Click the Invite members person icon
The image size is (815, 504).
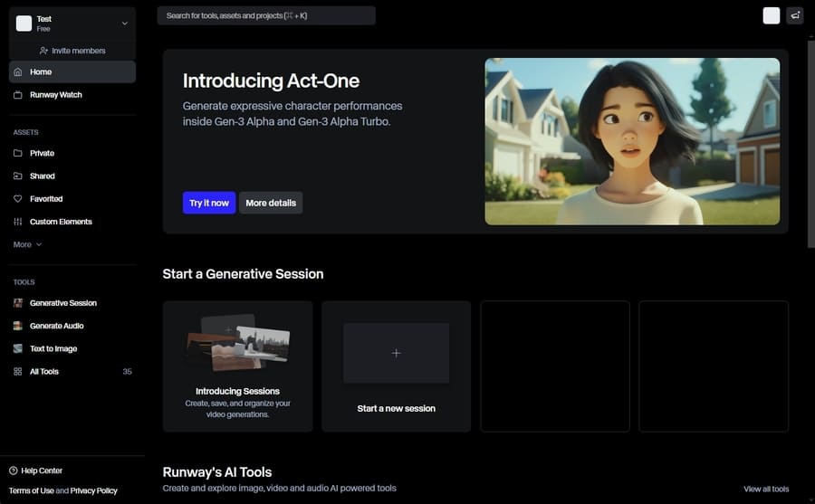[x=43, y=51]
